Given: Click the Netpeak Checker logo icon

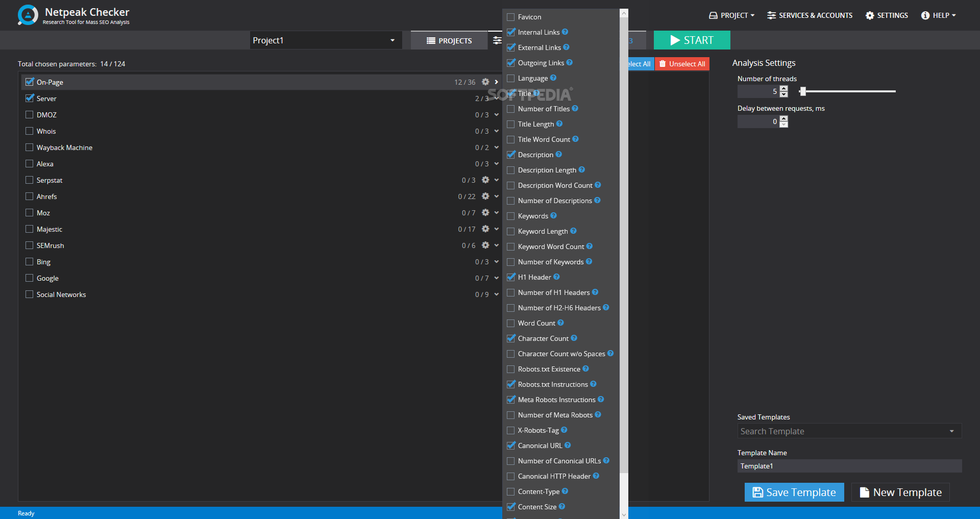Looking at the screenshot, I should tap(28, 15).
